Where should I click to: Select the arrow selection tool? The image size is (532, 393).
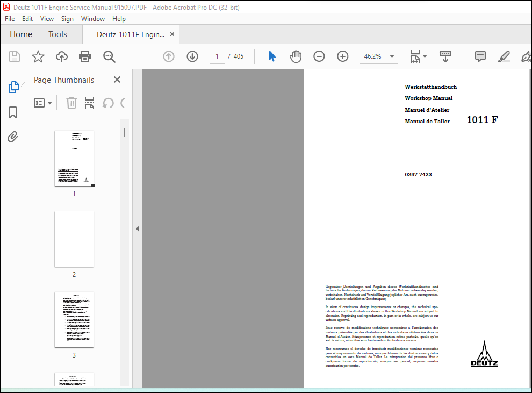(272, 56)
